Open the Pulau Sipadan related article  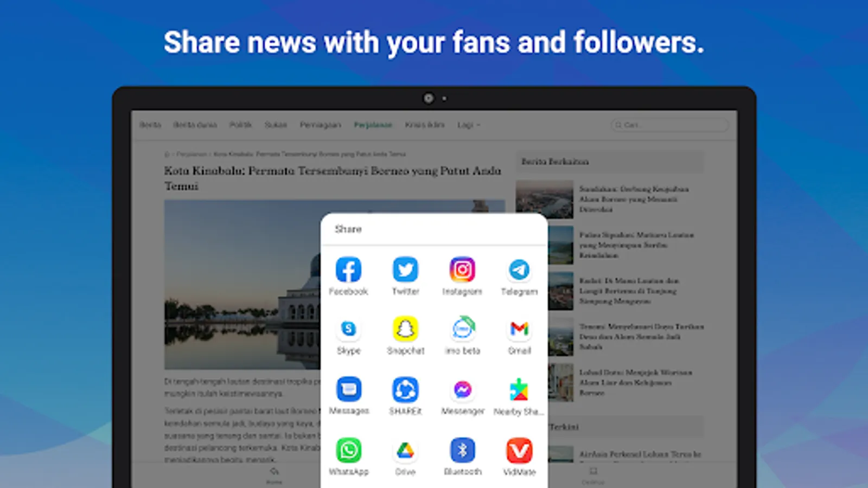(636, 245)
